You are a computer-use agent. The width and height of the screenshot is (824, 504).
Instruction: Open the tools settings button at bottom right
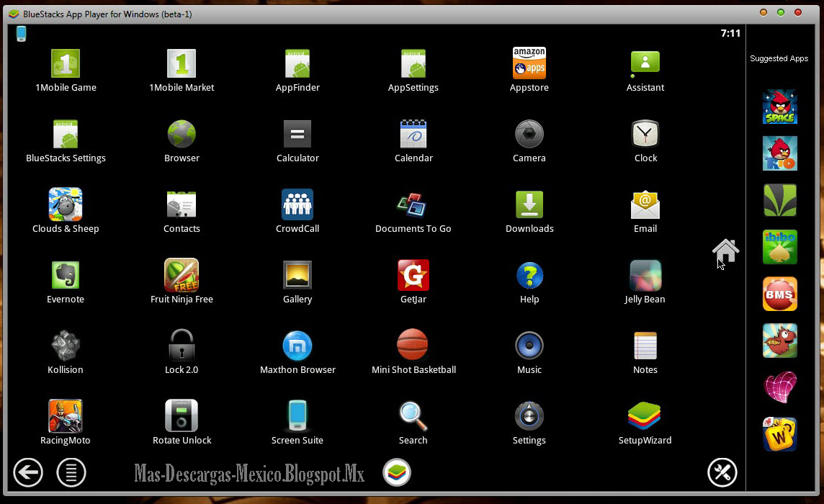(x=722, y=472)
